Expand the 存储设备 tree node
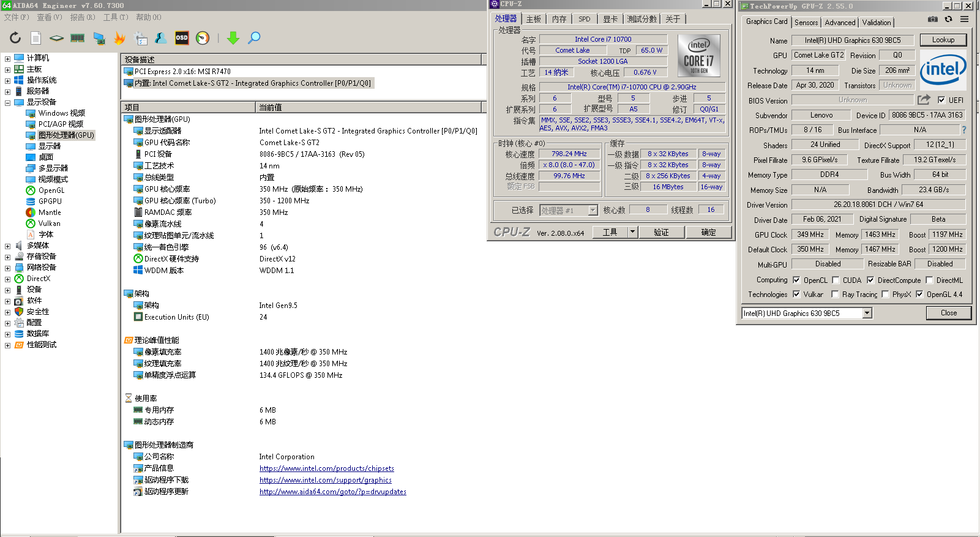 (7, 257)
